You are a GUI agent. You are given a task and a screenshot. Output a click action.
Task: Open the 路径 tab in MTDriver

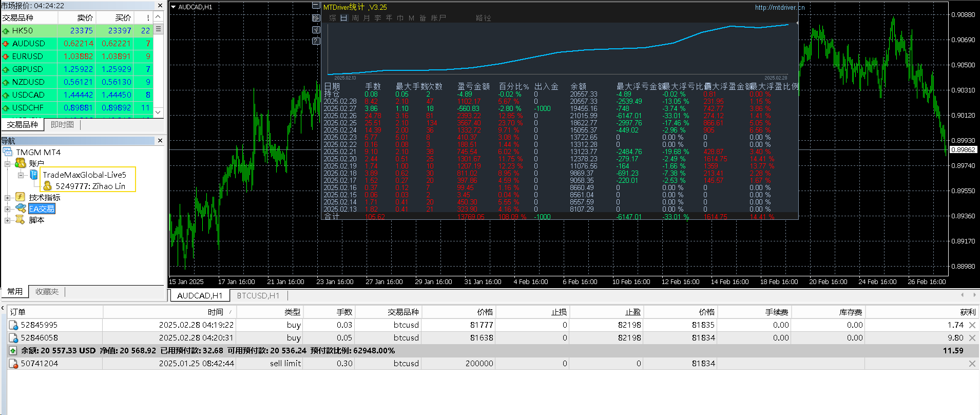point(484,18)
